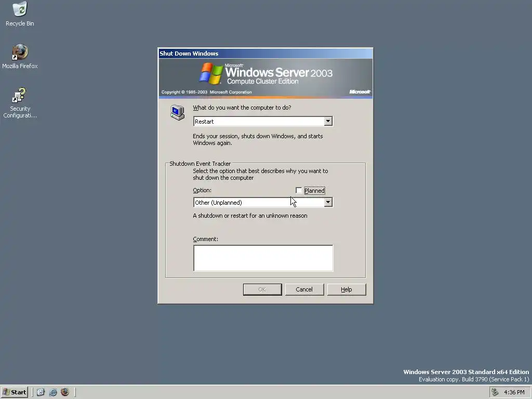Open the Start menu

[x=14, y=392]
